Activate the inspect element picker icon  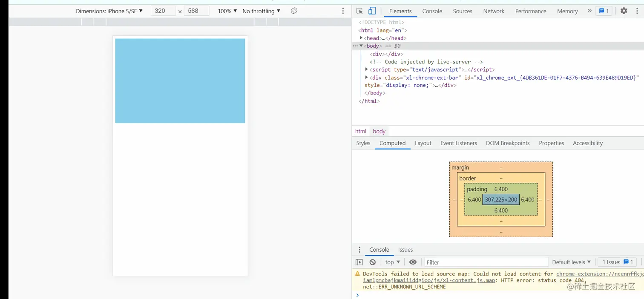359,11
